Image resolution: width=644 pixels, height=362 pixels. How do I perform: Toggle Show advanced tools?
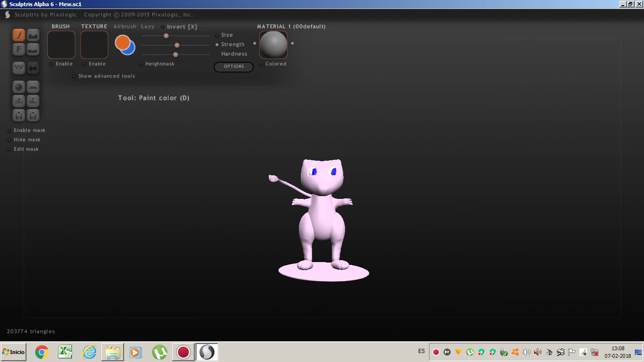point(74,76)
